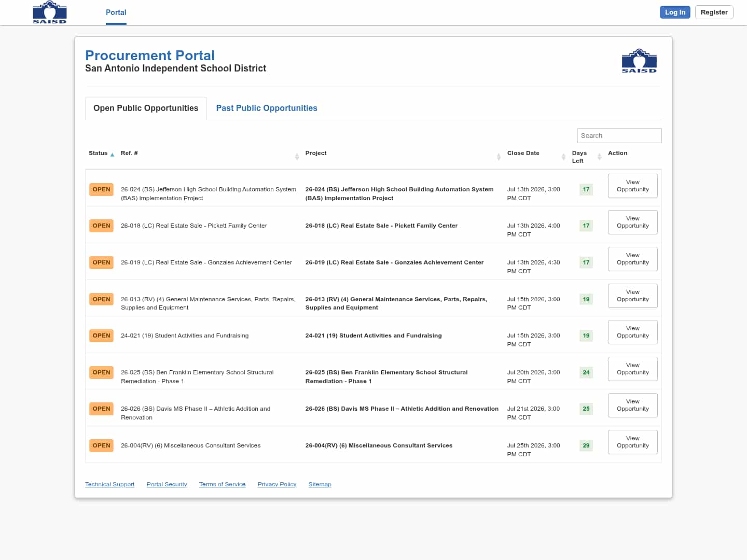
Task: Open the Portal navigation item
Action: pos(116,12)
